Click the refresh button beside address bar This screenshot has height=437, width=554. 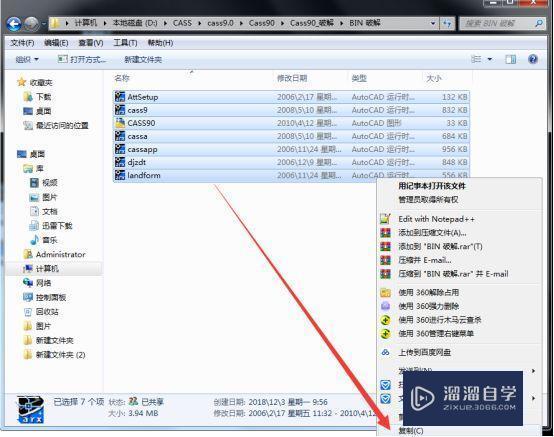(x=447, y=24)
